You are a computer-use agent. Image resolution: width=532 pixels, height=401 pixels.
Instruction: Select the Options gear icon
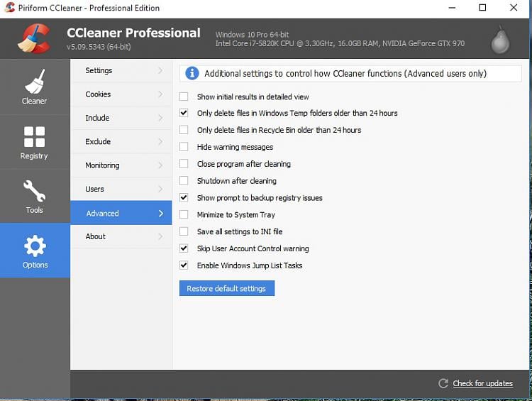(35, 246)
